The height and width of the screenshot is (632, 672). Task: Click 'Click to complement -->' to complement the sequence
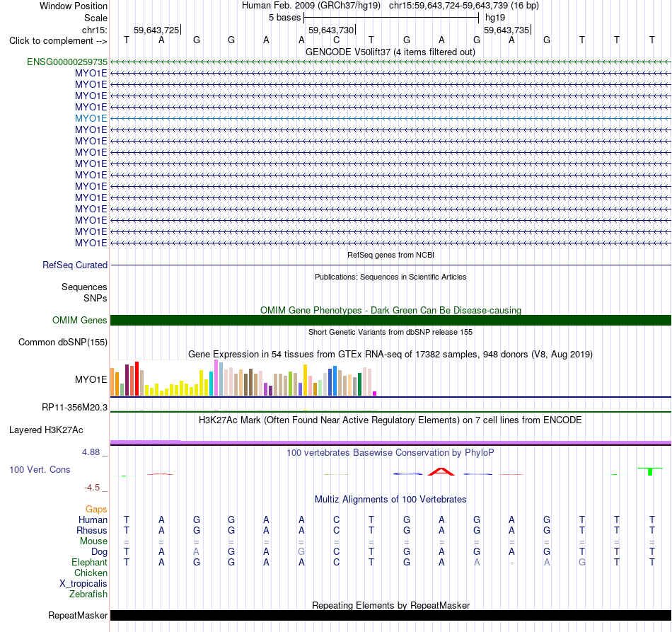(x=58, y=41)
